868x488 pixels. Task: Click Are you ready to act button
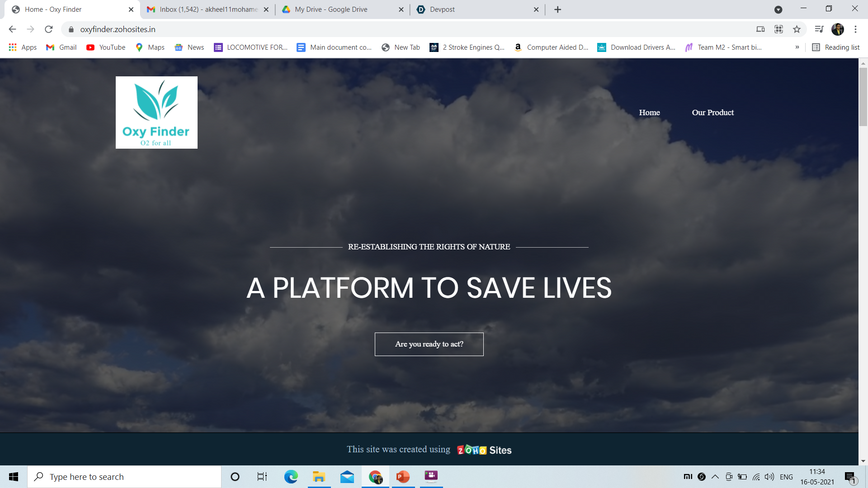(429, 344)
